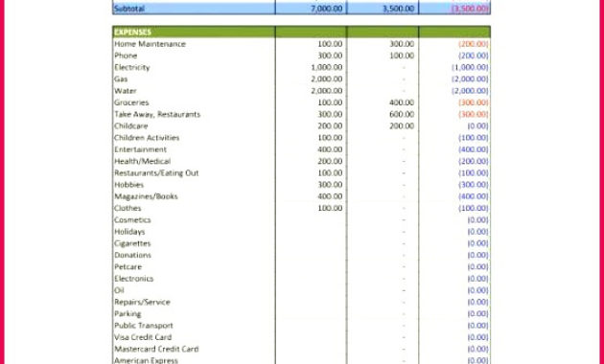The height and width of the screenshot is (364, 604).
Task: Select the Groceries row label
Action: click(x=131, y=102)
